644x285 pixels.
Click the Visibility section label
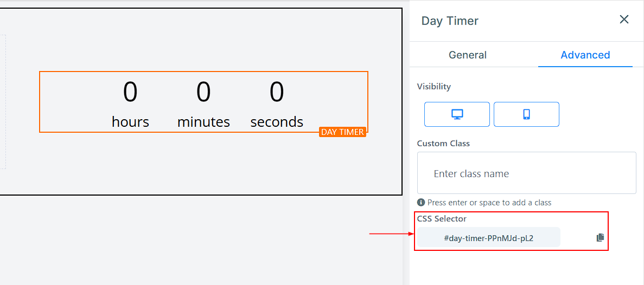(433, 86)
